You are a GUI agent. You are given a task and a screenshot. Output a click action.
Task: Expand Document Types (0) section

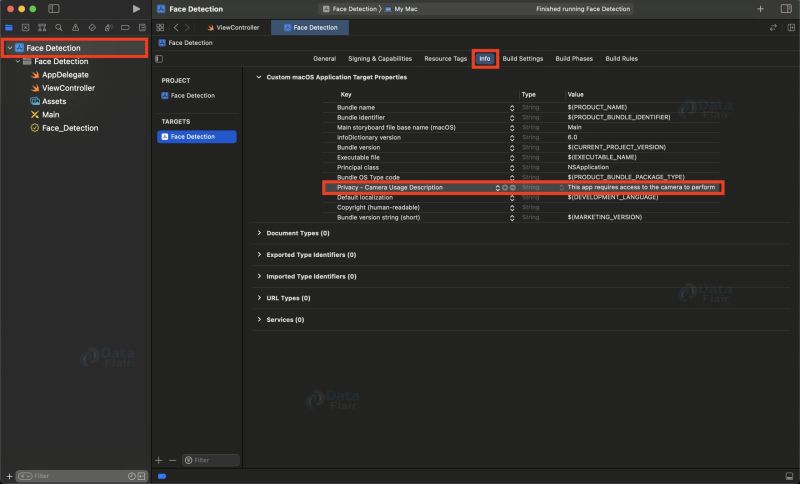pos(259,233)
